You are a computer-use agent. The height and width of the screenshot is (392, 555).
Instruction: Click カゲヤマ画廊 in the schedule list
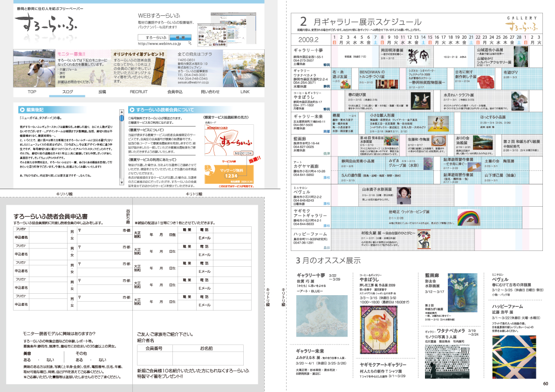coord(306,166)
